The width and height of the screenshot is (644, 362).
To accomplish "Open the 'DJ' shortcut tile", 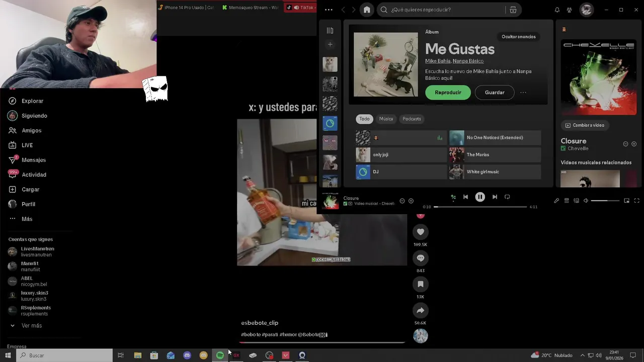I will [401, 172].
